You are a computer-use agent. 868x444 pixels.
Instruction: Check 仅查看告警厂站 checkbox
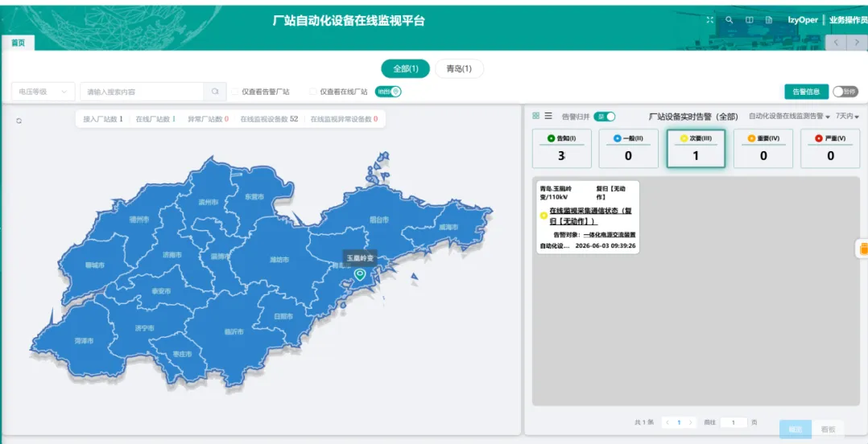[x=235, y=92]
